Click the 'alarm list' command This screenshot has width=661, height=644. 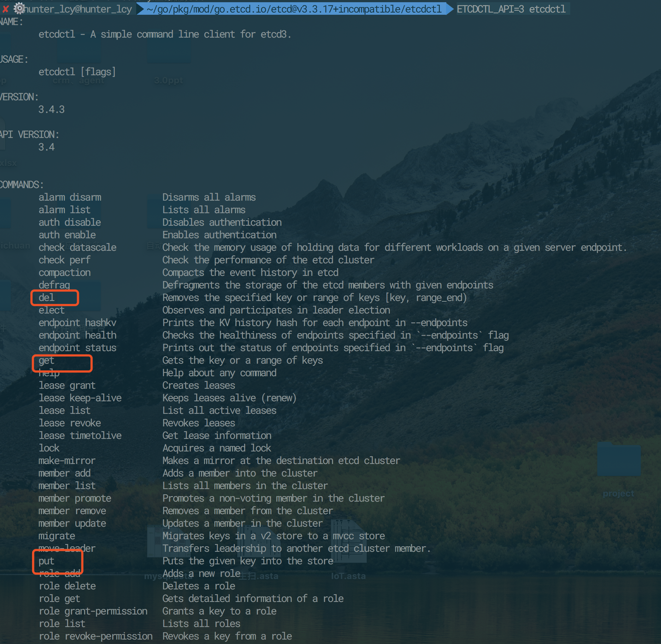pyautogui.click(x=64, y=210)
